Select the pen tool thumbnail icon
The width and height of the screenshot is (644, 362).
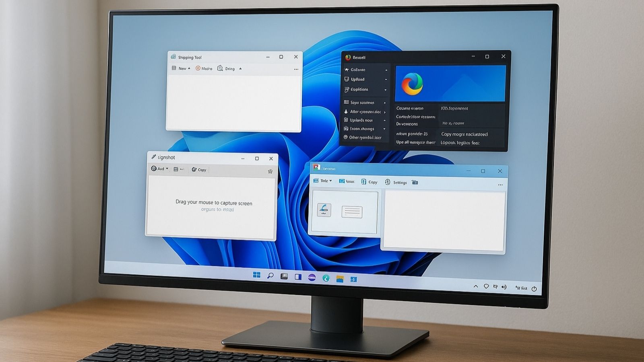[324, 210]
